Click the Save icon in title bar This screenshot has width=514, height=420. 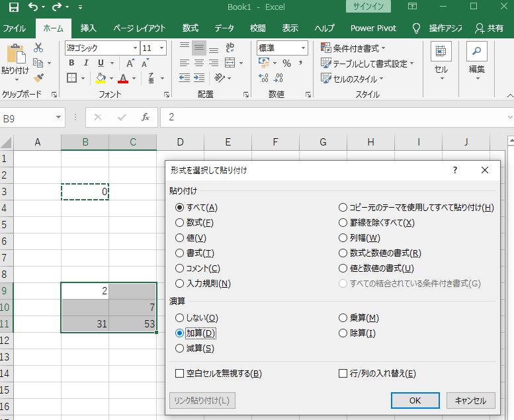(x=14, y=7)
